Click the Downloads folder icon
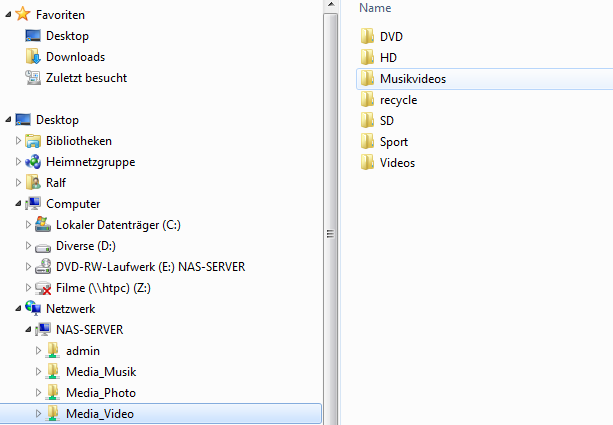The height and width of the screenshot is (425, 613). pos(33,57)
